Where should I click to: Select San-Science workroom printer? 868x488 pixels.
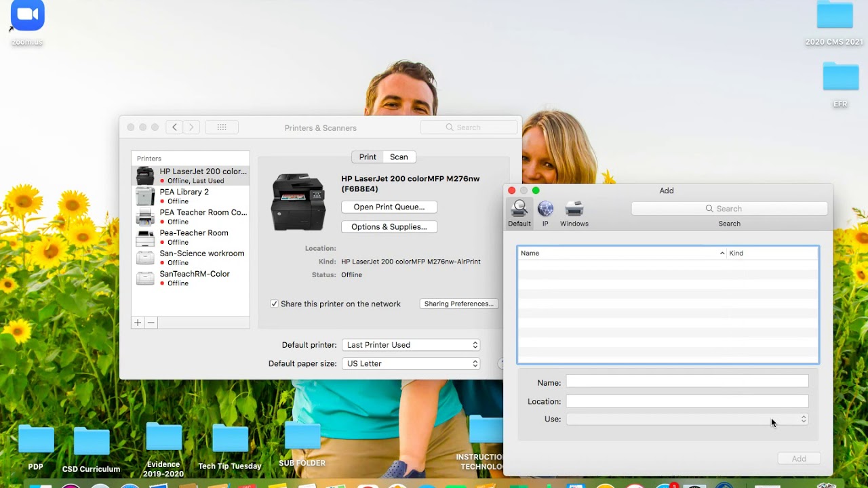[x=191, y=258]
